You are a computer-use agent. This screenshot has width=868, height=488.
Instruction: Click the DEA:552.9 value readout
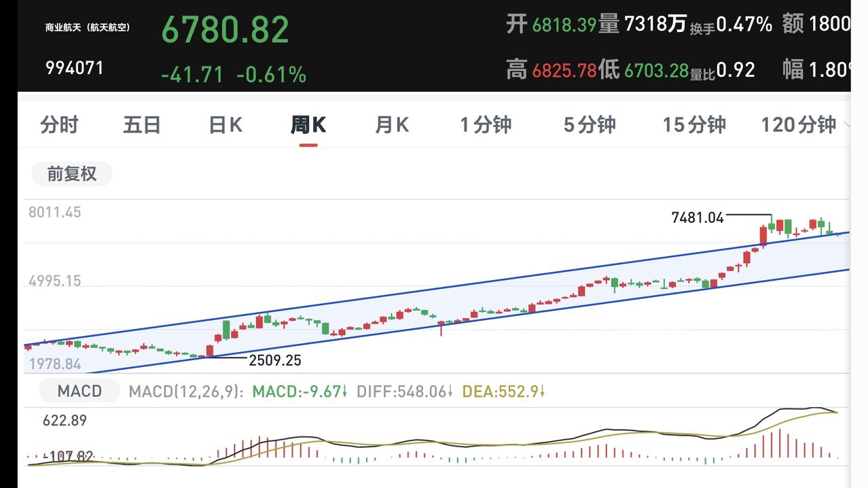[x=503, y=391]
